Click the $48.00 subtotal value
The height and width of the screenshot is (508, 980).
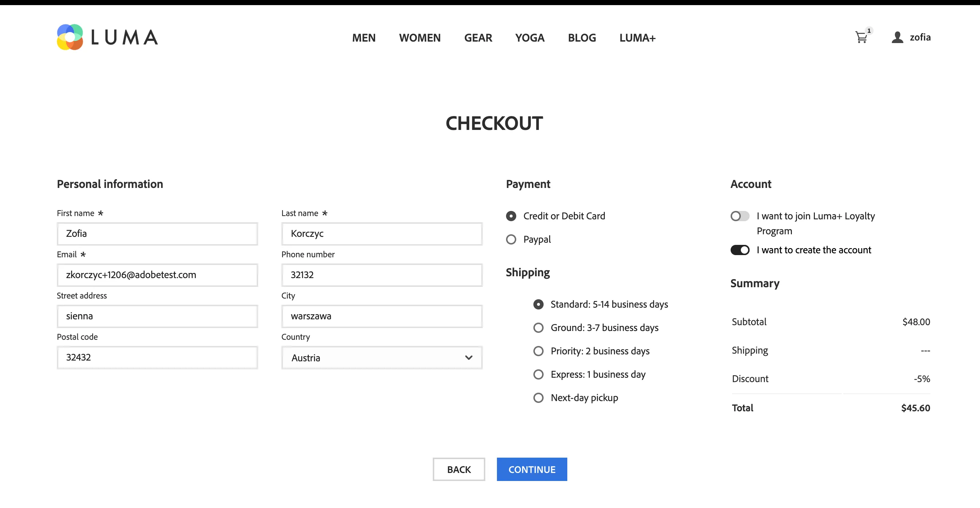[x=916, y=322]
